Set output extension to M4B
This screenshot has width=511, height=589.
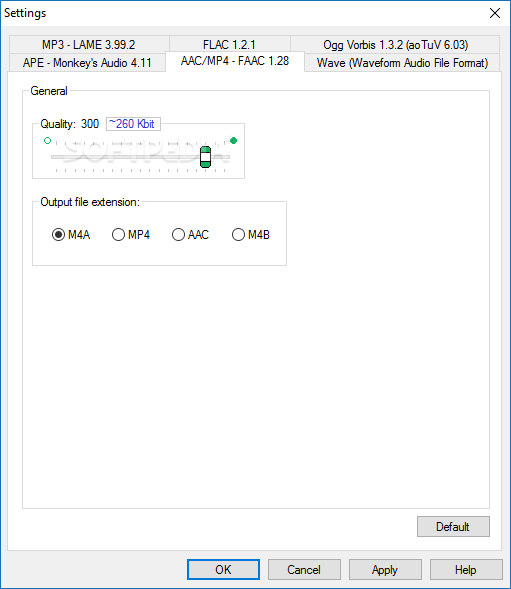pos(251,235)
